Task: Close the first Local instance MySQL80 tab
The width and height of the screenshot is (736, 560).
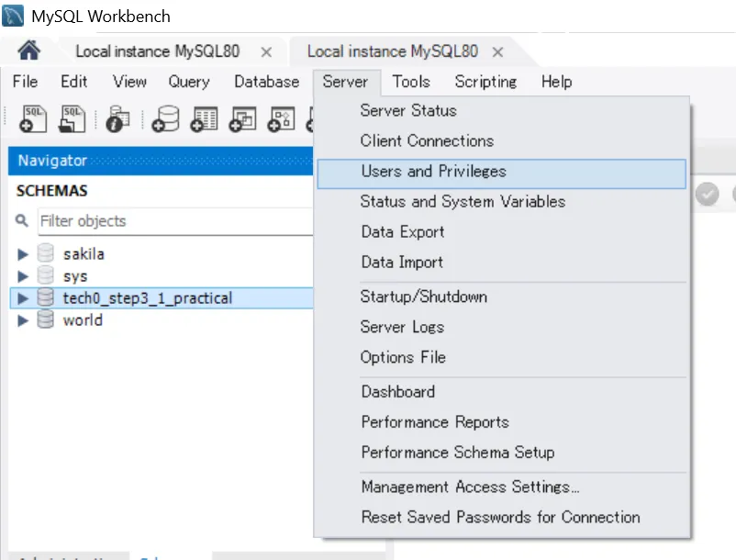Action: pos(266,52)
